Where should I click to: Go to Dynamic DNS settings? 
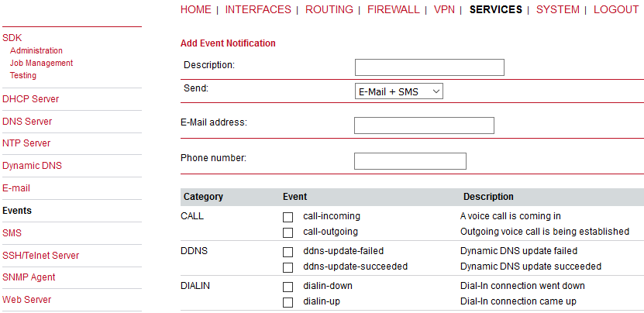click(x=32, y=166)
